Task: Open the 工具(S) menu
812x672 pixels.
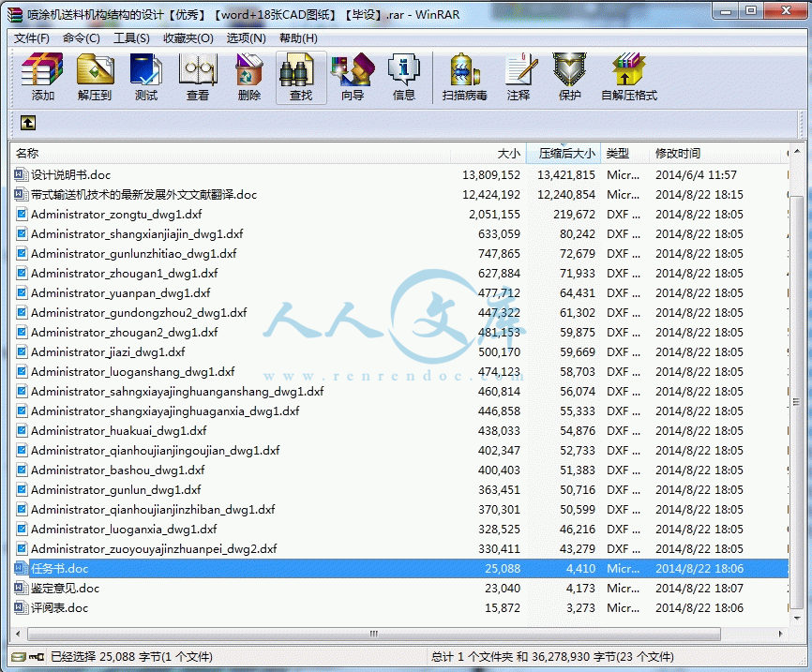Action: [131, 38]
